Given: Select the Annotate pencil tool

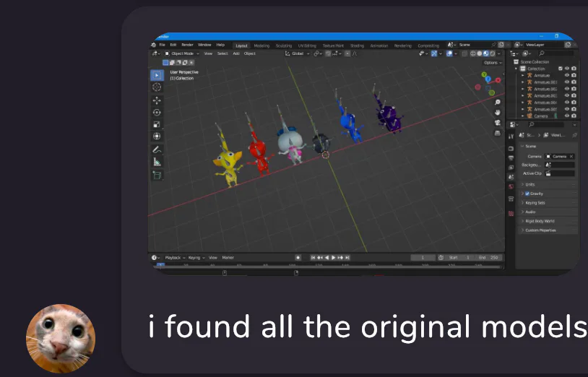Looking at the screenshot, I should 157,149.
